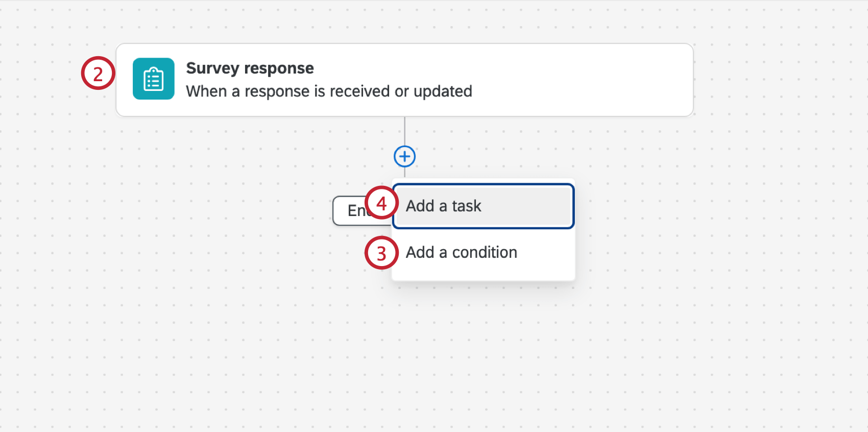Click the Survey response card title

[250, 68]
